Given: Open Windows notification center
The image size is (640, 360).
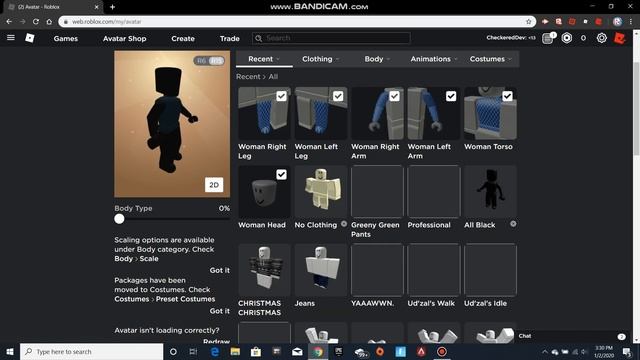Looking at the screenshot, I should (627, 351).
